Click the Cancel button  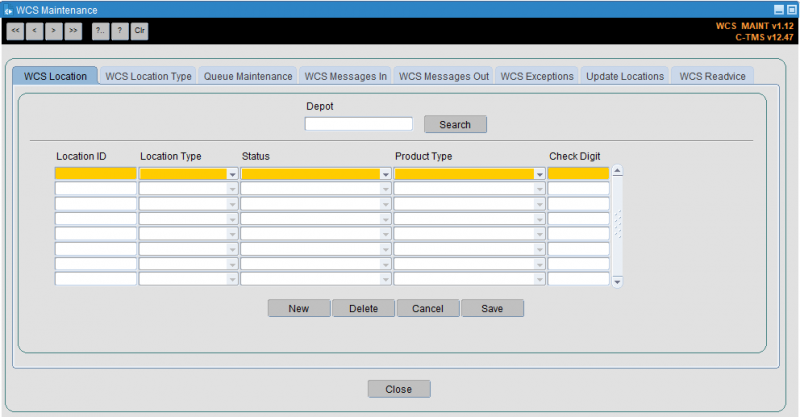428,308
